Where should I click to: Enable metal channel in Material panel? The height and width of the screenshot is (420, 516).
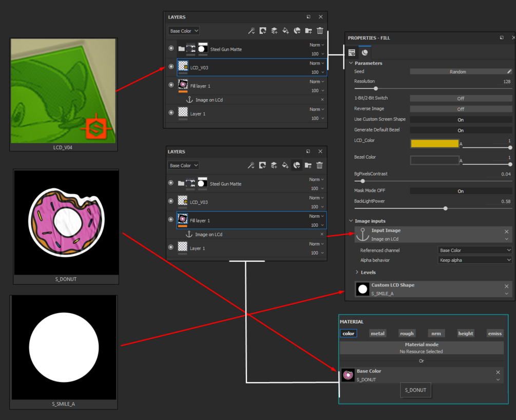(377, 333)
